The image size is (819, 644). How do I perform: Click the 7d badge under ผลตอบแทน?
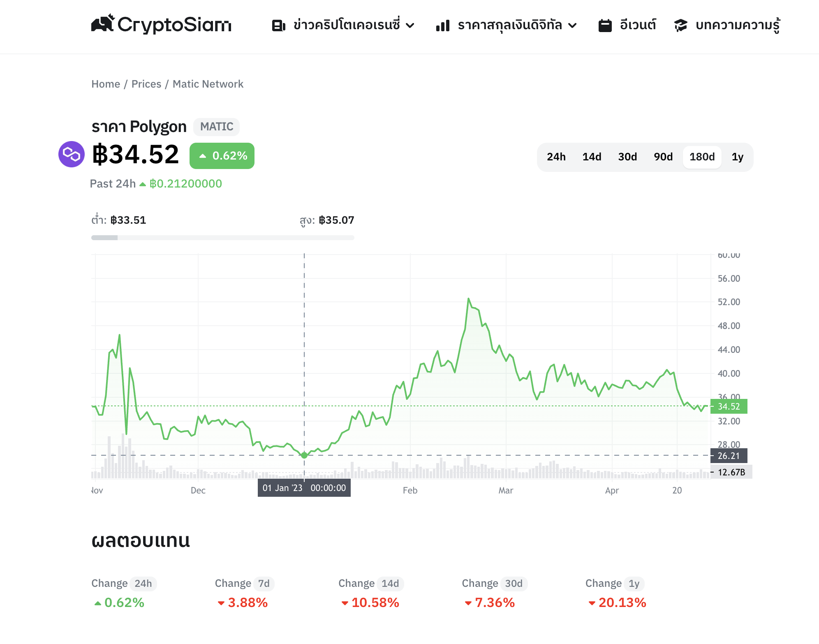(x=264, y=584)
